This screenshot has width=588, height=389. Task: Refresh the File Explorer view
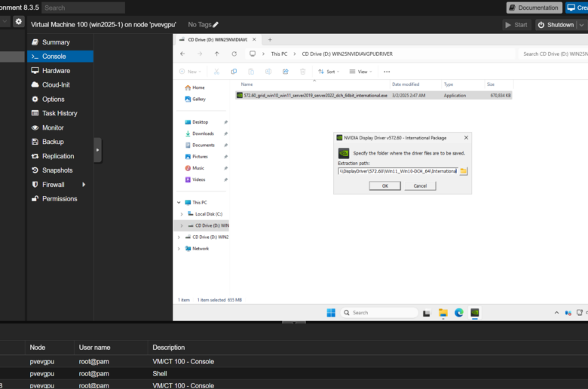coord(234,54)
